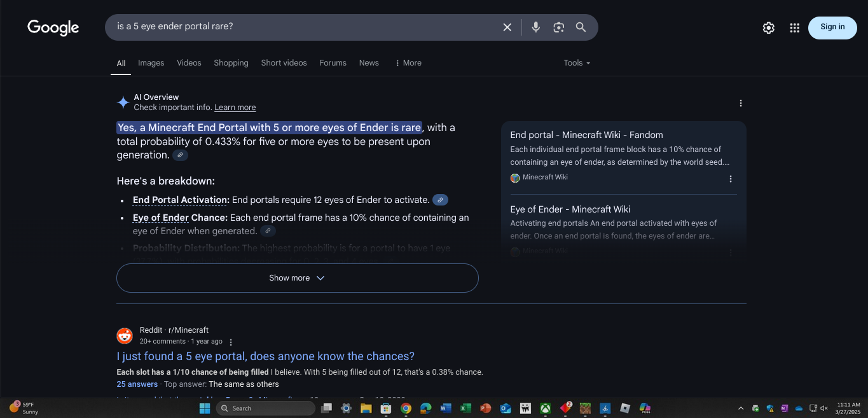Switch to the Images tab

click(x=151, y=63)
